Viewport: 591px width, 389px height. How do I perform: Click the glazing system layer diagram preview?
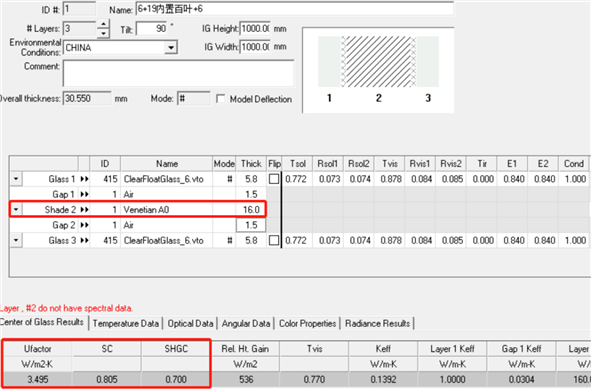378,70
